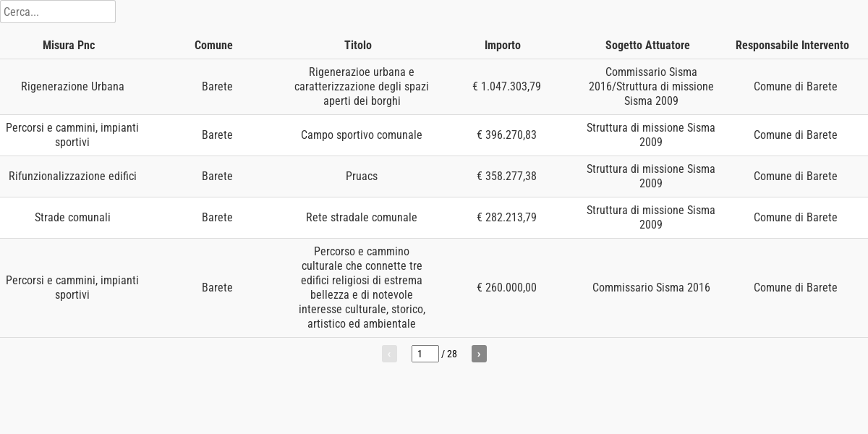Click the Rifunzionalizzazione edifici cell
868x434 pixels.
coord(72,176)
